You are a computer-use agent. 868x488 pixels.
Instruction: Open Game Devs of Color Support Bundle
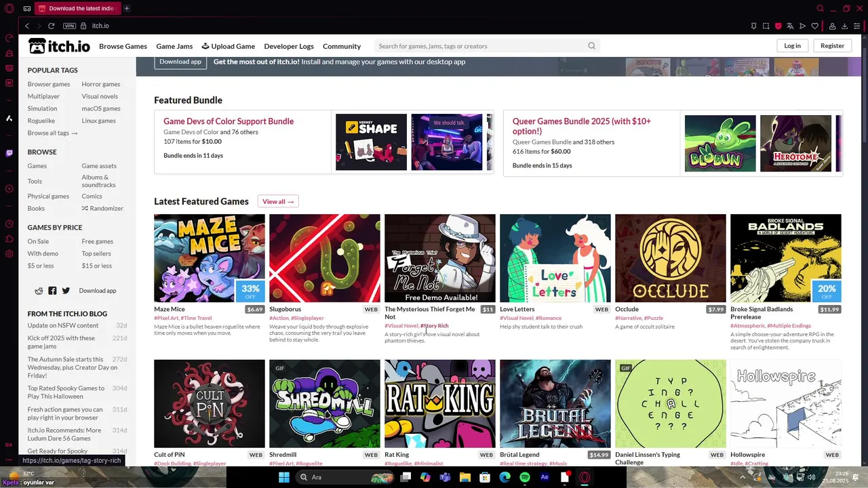(229, 121)
